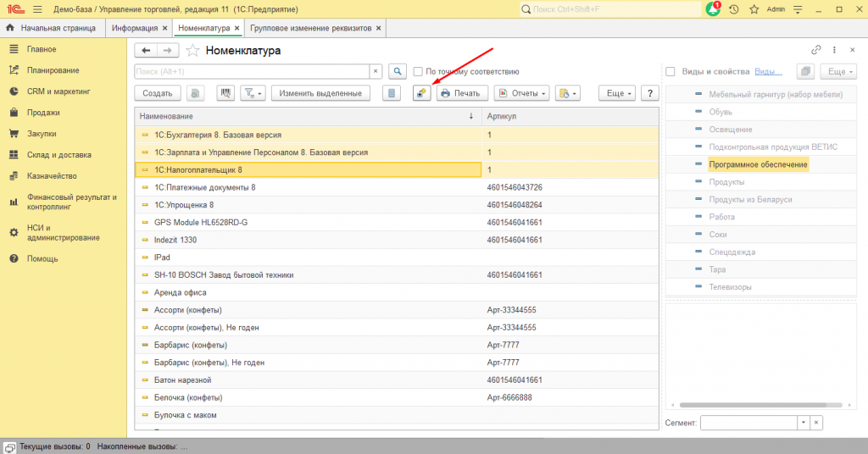Click the Планирование chart icon

(x=14, y=70)
